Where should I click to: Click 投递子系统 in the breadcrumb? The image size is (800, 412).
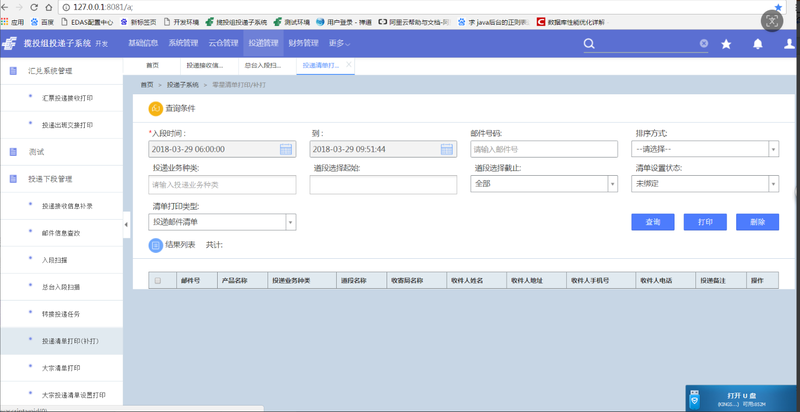point(183,85)
